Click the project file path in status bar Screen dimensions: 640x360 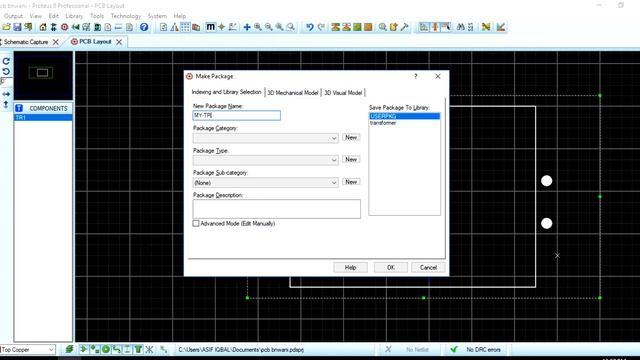241,350
